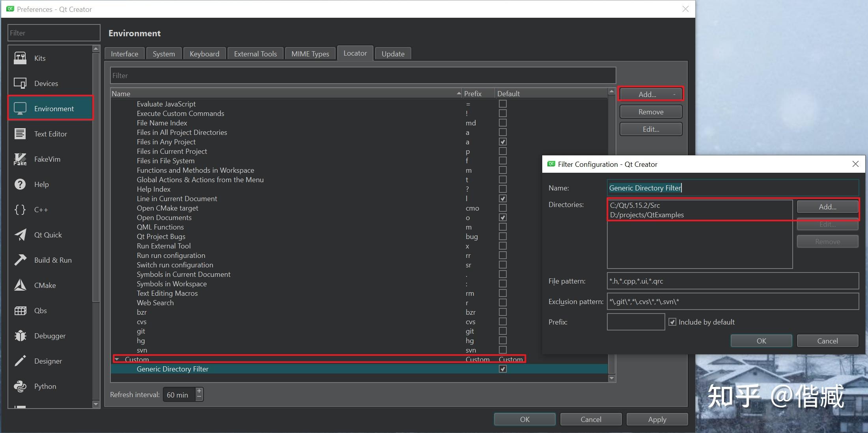Screen dimensions: 868x433
Task: Focus the locator list Filter field
Action: pyautogui.click(x=363, y=75)
